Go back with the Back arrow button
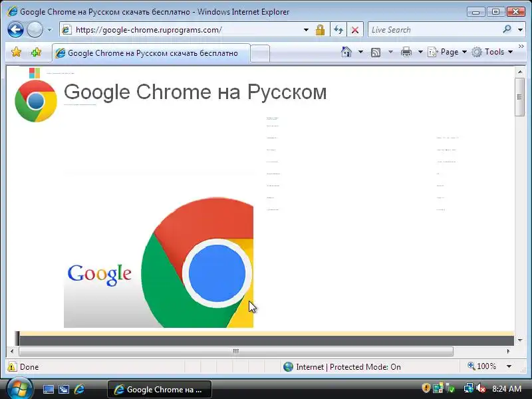This screenshot has height=399, width=532. tap(15, 30)
